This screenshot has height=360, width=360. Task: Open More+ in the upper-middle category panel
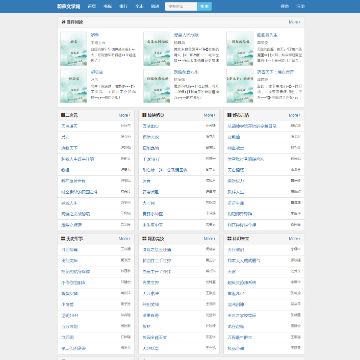[210, 115]
